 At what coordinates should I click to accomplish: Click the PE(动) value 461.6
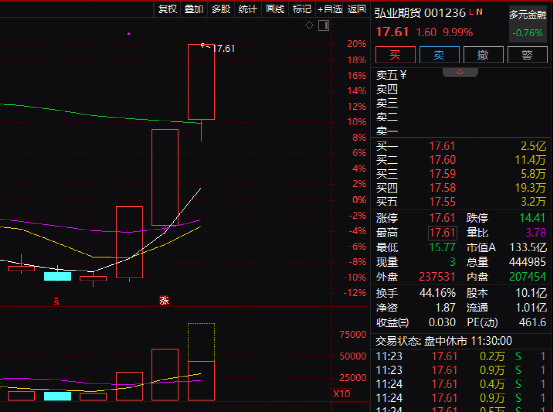[x=533, y=322]
